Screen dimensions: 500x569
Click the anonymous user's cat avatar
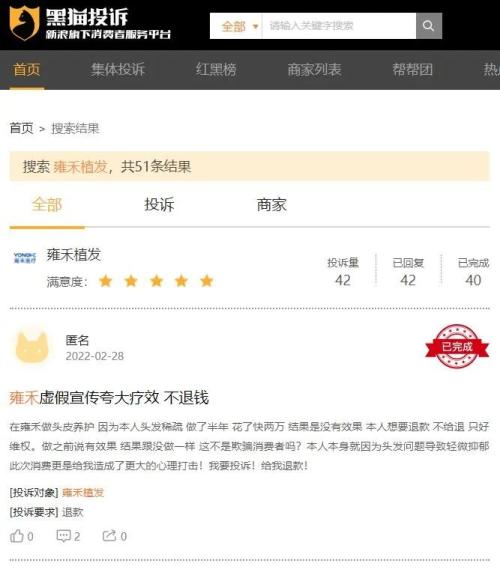[32, 347]
